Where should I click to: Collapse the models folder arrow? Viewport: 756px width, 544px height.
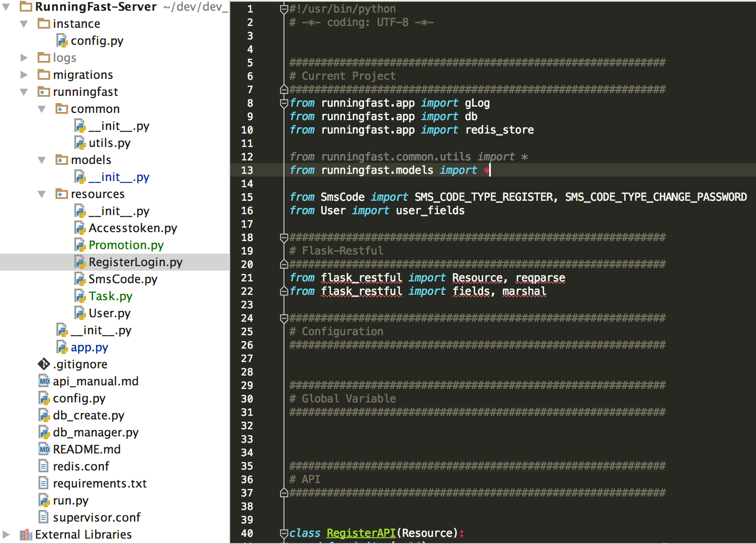42,160
